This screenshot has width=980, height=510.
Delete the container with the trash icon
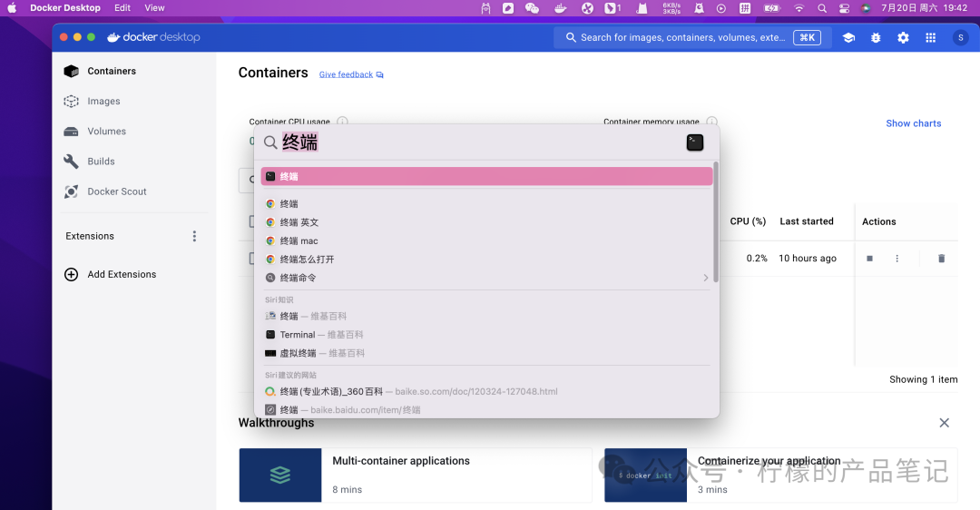(x=941, y=258)
